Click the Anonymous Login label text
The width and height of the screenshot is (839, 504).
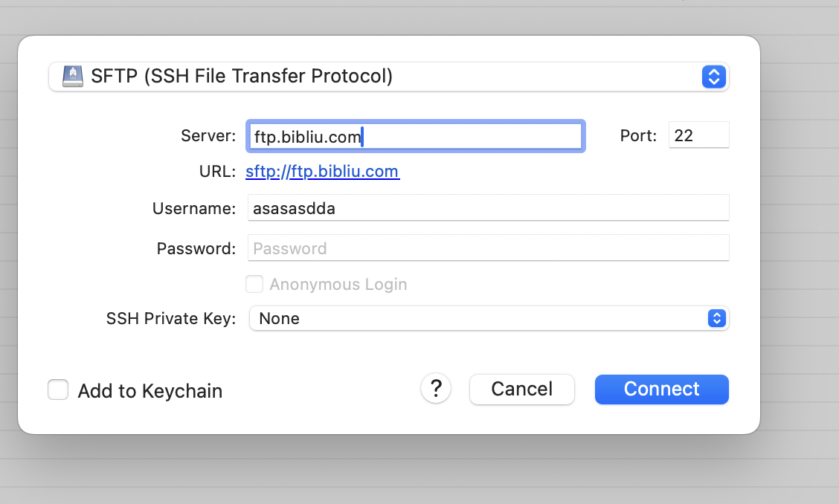[x=338, y=284]
